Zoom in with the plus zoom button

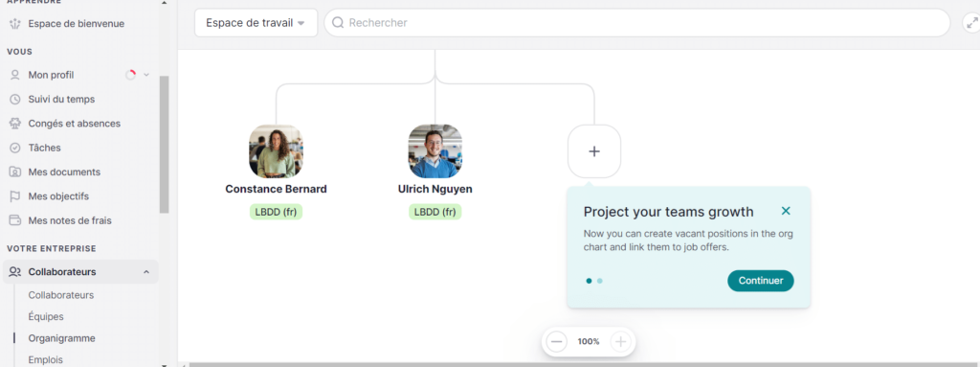620,342
